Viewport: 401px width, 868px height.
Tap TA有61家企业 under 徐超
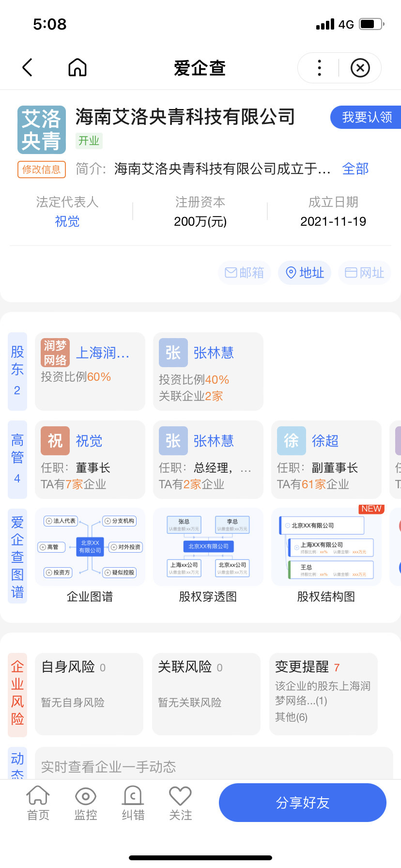point(313,484)
